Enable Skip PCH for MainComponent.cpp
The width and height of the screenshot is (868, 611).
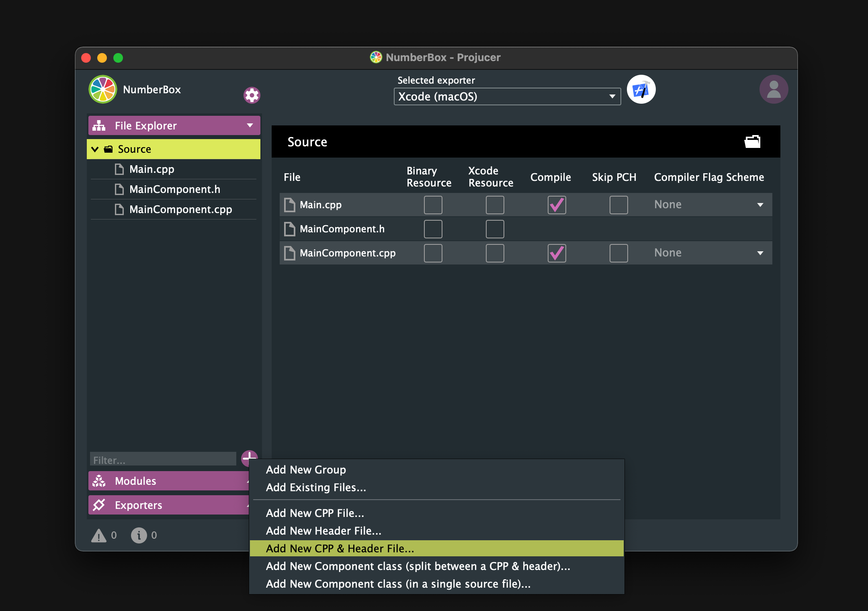tap(619, 253)
